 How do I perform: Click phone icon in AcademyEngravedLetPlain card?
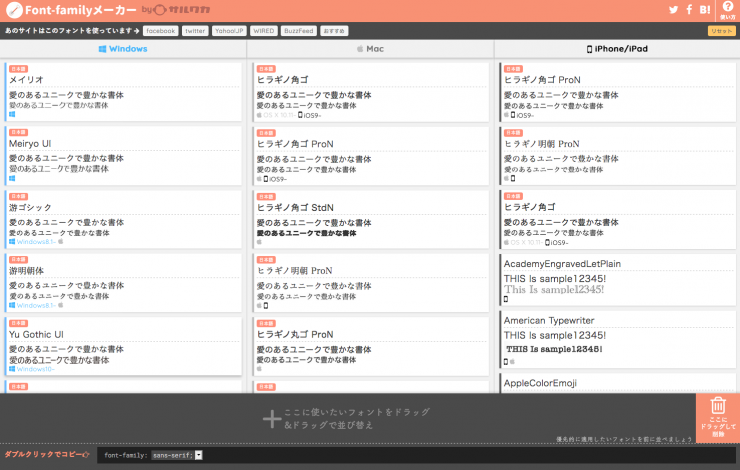[x=506, y=299]
